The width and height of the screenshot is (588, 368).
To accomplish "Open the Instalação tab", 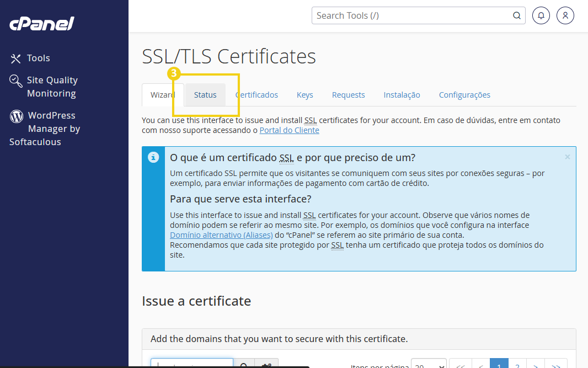I will coord(402,95).
